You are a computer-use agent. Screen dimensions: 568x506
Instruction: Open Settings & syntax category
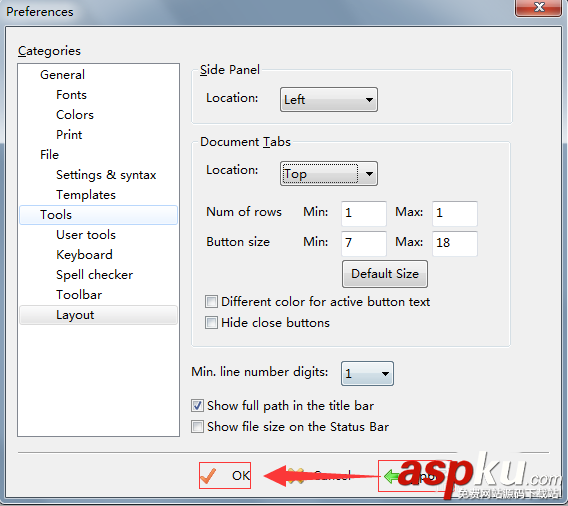click(106, 175)
